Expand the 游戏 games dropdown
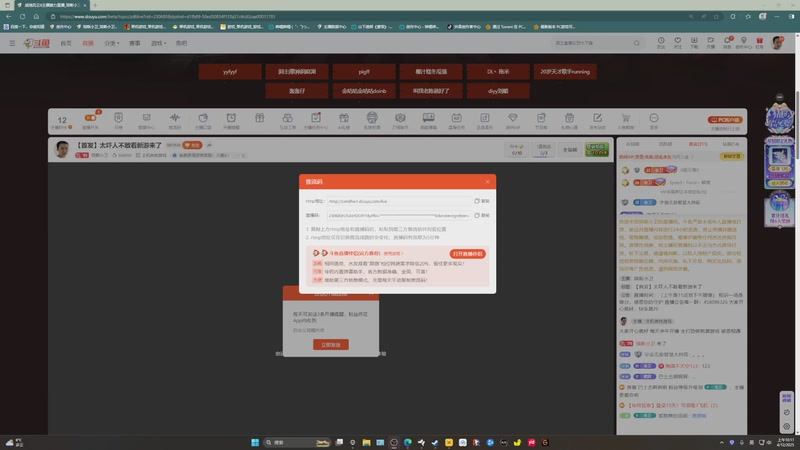Screen dimensions: 800x450 158,43
